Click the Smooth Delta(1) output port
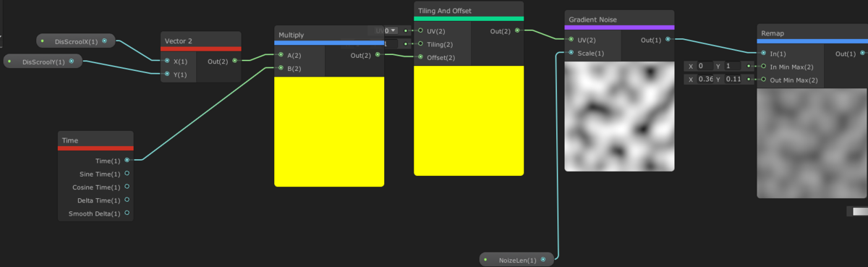The height and width of the screenshot is (267, 868). click(x=127, y=213)
